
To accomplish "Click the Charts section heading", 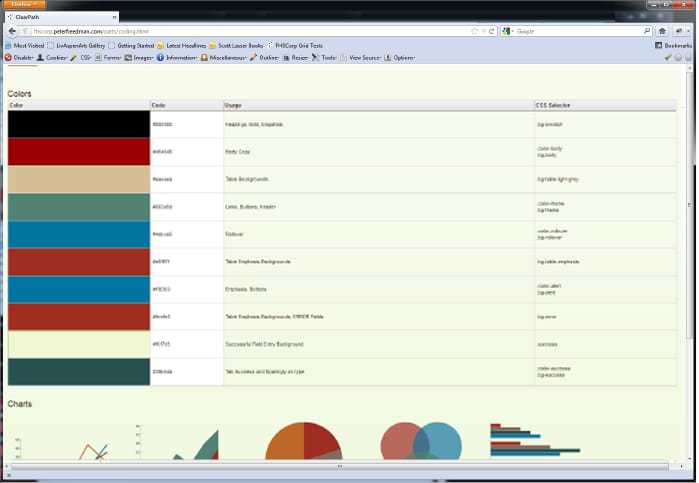I will [x=20, y=404].
